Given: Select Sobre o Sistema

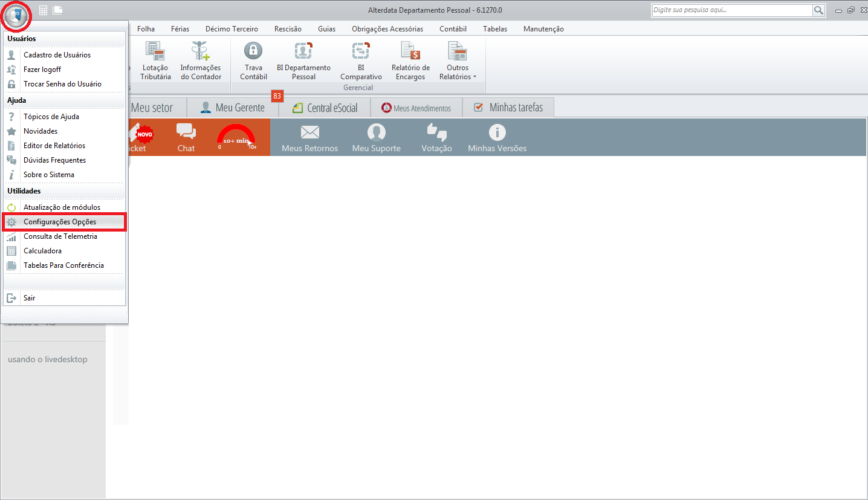Looking at the screenshot, I should click(64, 175).
